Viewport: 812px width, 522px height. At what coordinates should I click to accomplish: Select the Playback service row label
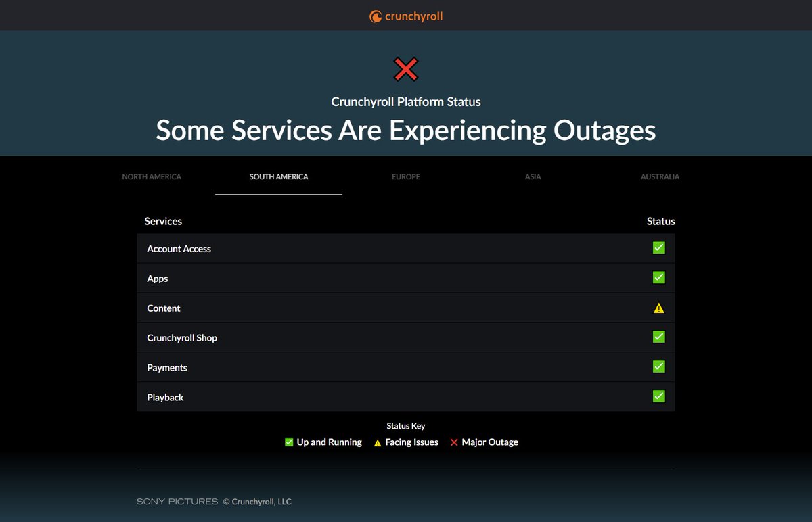165,398
